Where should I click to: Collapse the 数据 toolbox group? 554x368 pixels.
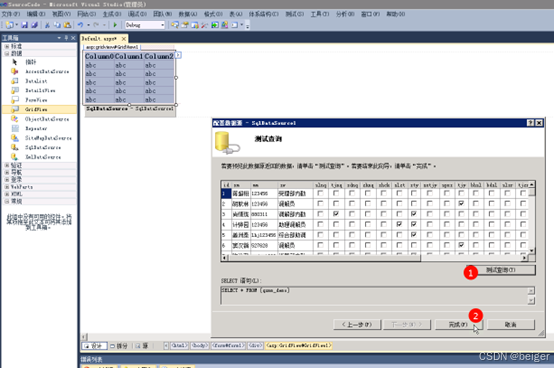(x=7, y=53)
